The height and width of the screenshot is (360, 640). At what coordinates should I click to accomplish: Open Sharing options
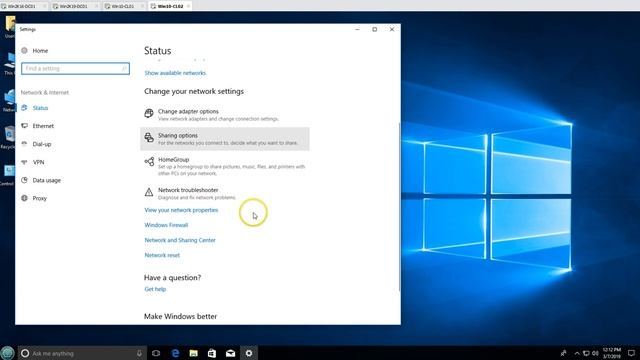[224, 139]
